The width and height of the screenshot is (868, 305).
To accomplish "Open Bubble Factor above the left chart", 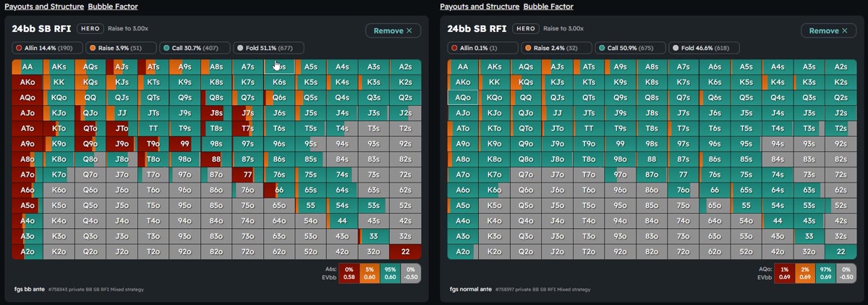I will click(x=113, y=7).
